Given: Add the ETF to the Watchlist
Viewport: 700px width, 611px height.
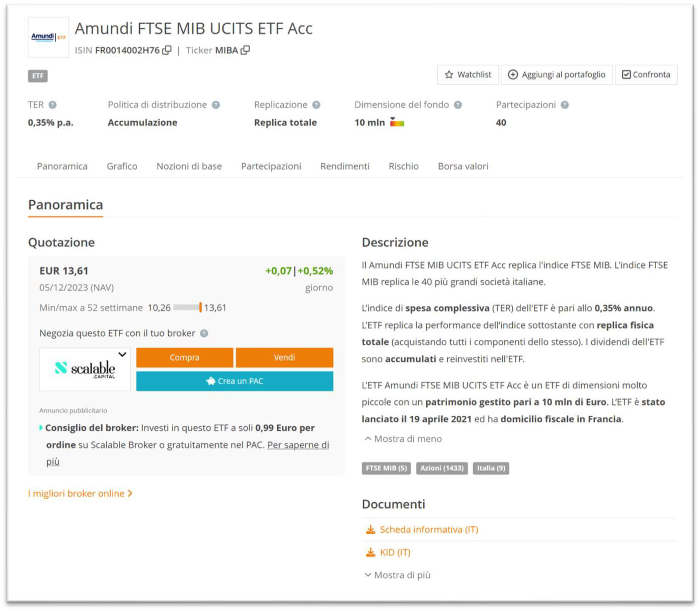Looking at the screenshot, I should [468, 74].
